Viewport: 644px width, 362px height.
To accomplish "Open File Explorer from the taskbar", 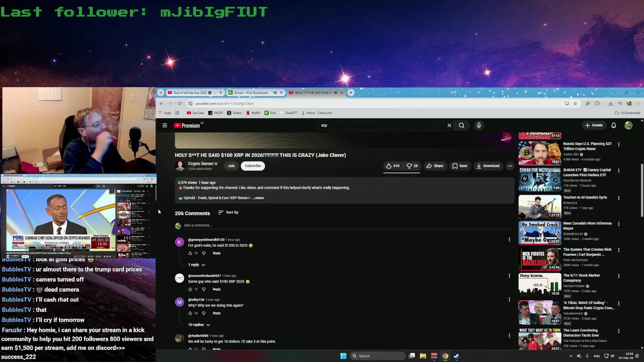I will [423, 356].
